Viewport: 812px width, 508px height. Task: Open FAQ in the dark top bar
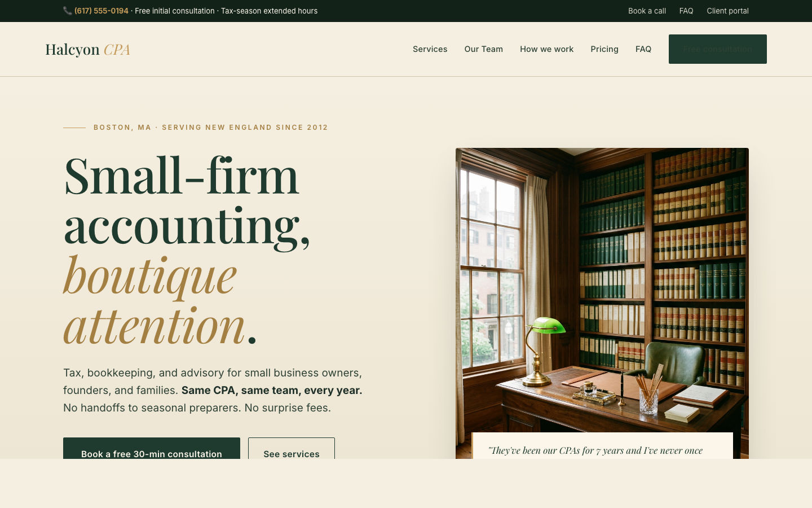(x=686, y=11)
